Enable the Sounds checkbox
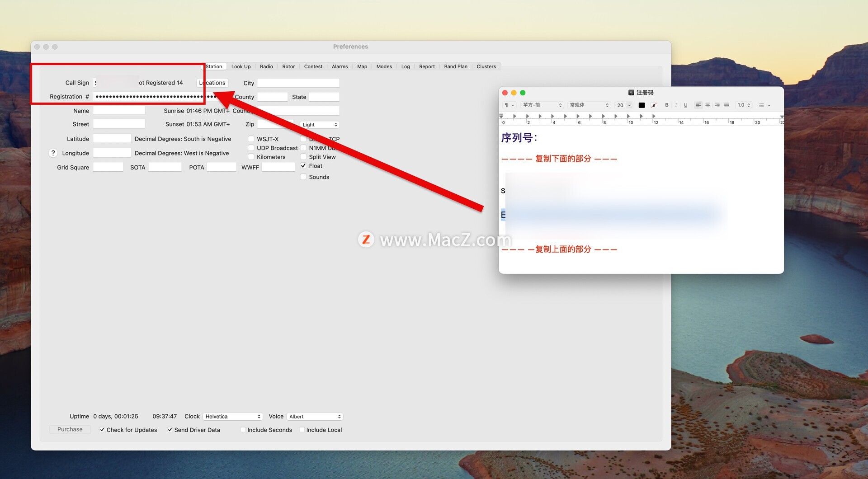The image size is (868, 479). pos(303,177)
